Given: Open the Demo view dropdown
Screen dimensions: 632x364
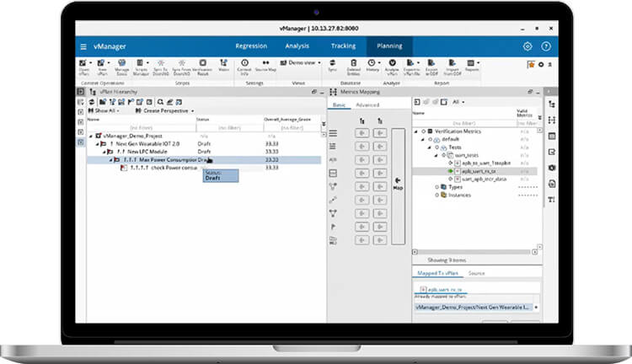Looking at the screenshot, I should click(302, 62).
